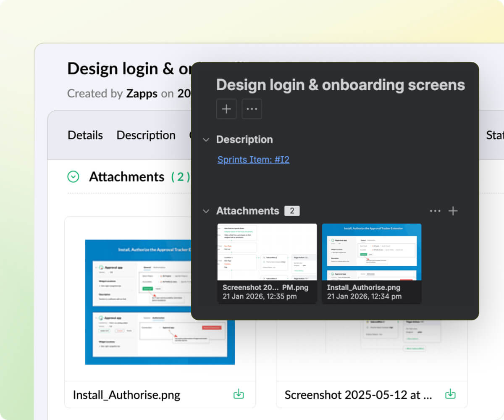
Task: Click the plus icon below the popup title
Action: [226, 109]
